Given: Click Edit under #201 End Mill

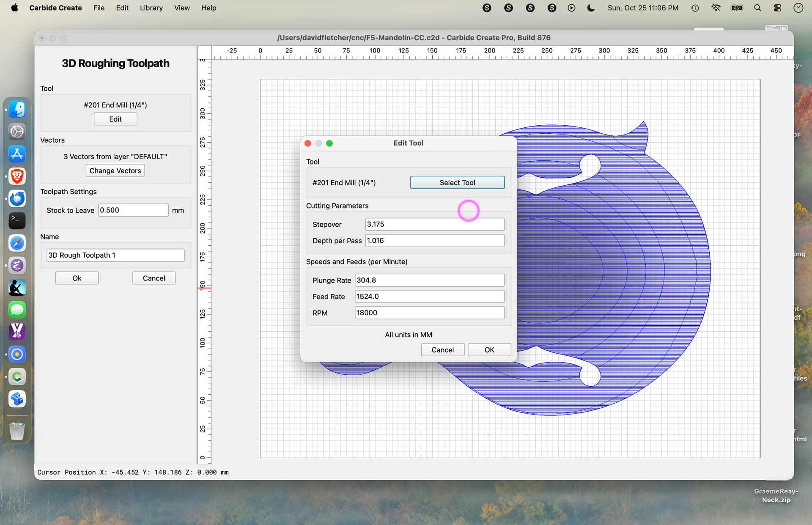Looking at the screenshot, I should coord(115,119).
